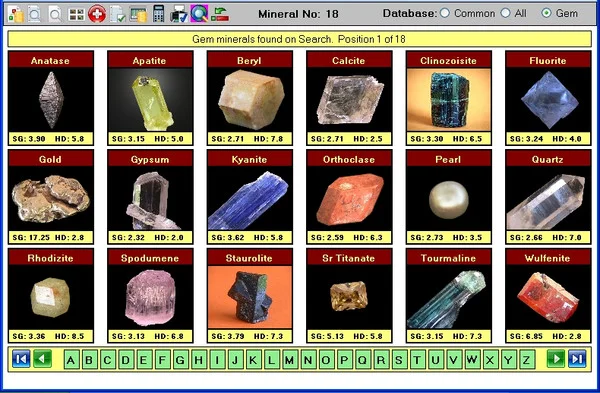Jump to the first record
Image resolution: width=600 pixels, height=393 pixels.
pos(21,359)
